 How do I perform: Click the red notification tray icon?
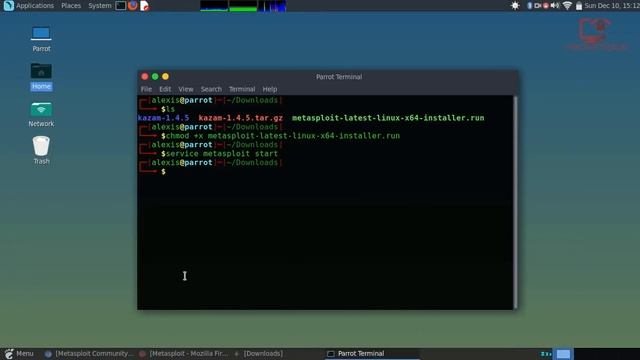click(x=546, y=6)
